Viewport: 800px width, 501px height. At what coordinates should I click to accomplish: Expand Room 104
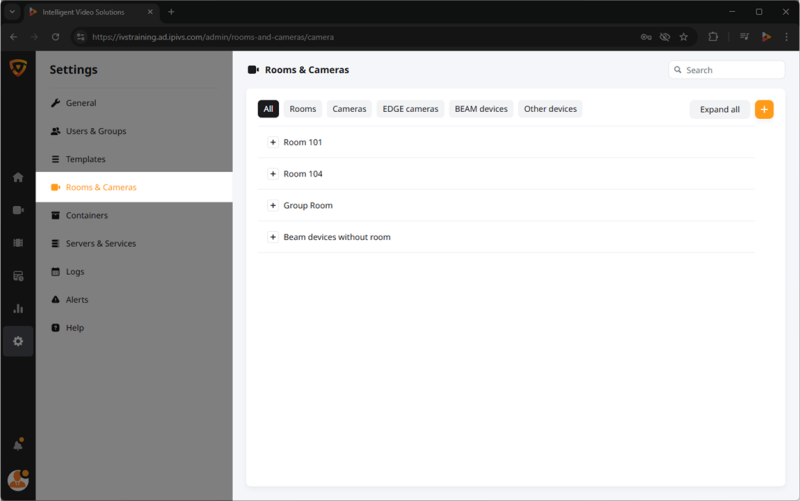273,174
